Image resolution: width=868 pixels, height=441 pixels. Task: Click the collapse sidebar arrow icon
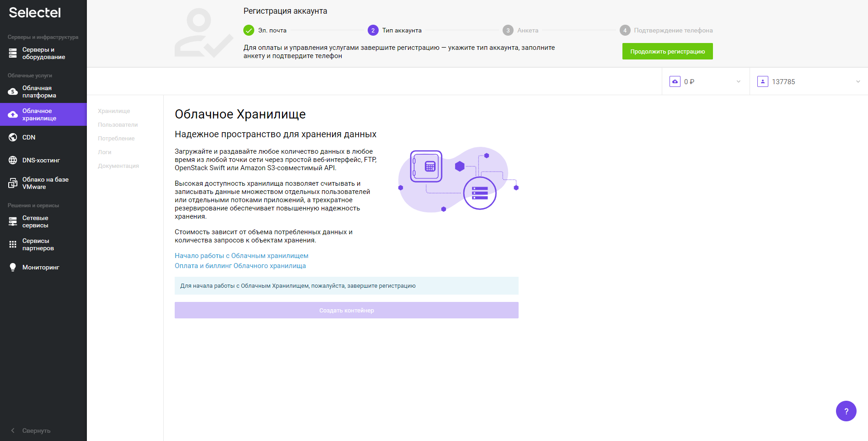pyautogui.click(x=13, y=430)
